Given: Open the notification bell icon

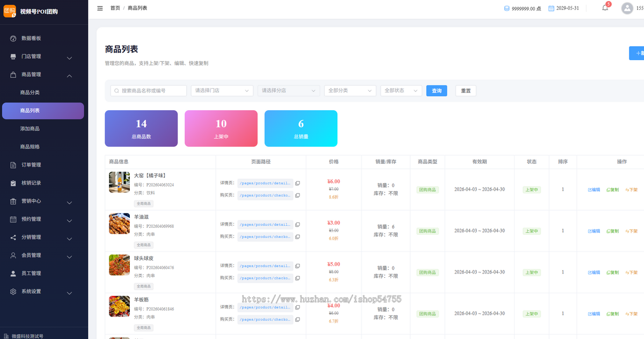Looking at the screenshot, I should click(x=605, y=8).
